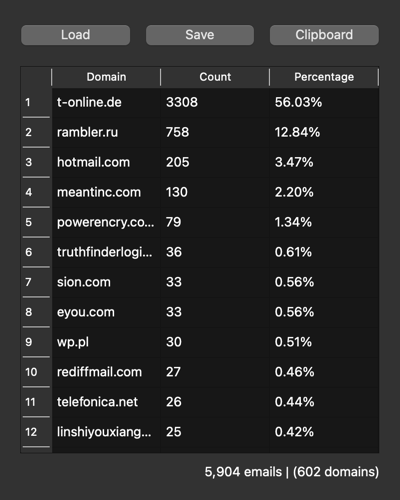Select row header number 12

tap(36, 432)
